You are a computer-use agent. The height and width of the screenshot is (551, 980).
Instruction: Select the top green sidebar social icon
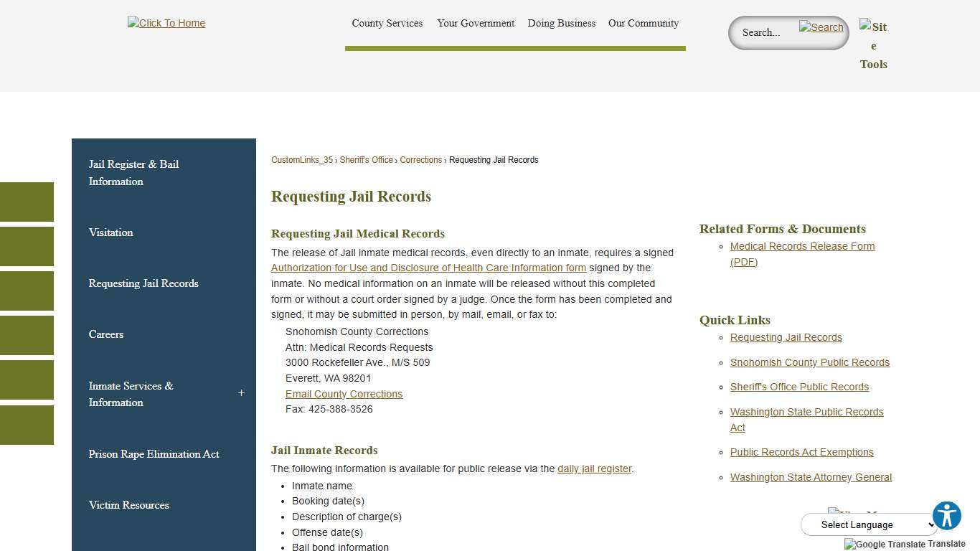(x=27, y=202)
